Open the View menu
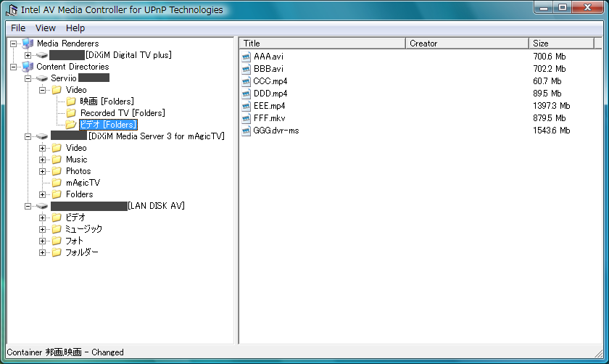The image size is (609, 364). (46, 28)
